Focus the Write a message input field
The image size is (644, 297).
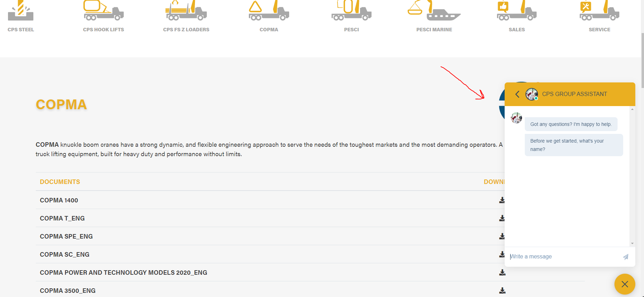(x=563, y=257)
